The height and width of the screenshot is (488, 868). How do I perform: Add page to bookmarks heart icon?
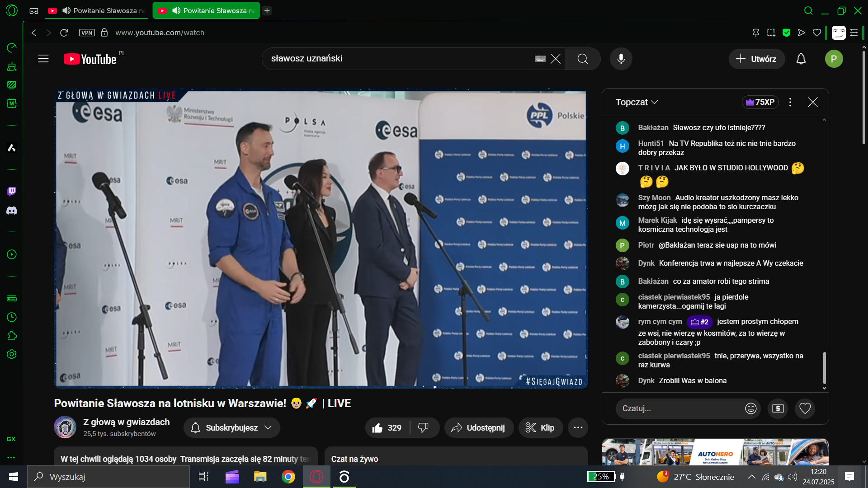tap(817, 33)
